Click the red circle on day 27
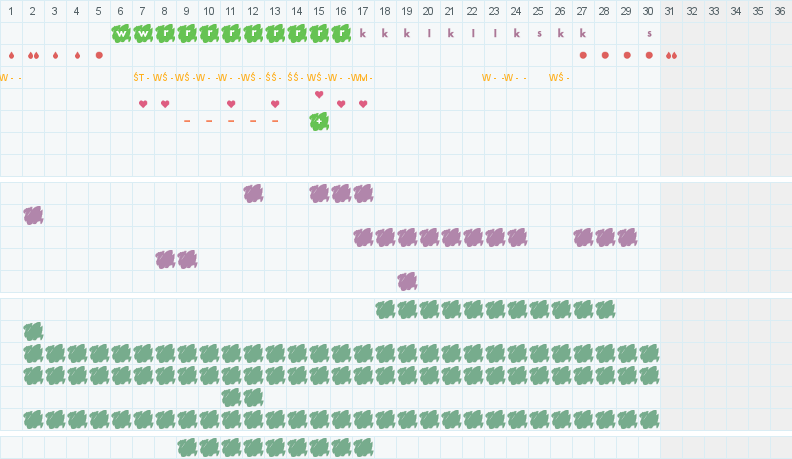792x459 pixels. point(583,55)
